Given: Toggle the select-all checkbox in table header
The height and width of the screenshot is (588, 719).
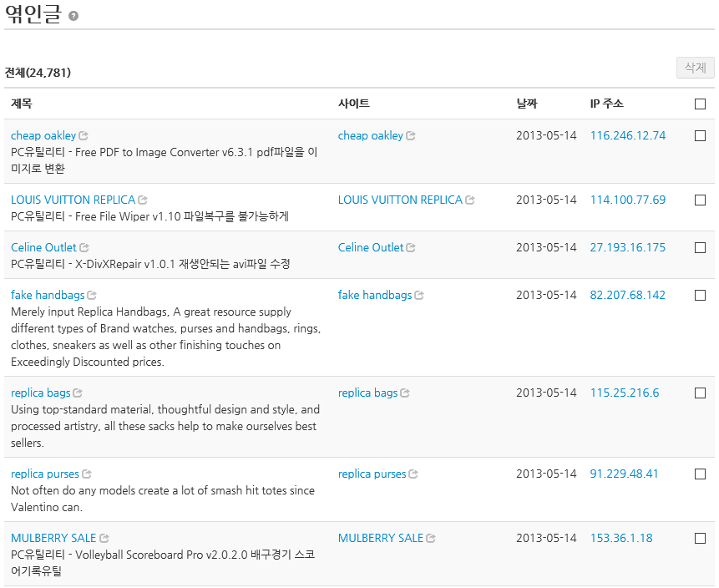Looking at the screenshot, I should tap(700, 104).
